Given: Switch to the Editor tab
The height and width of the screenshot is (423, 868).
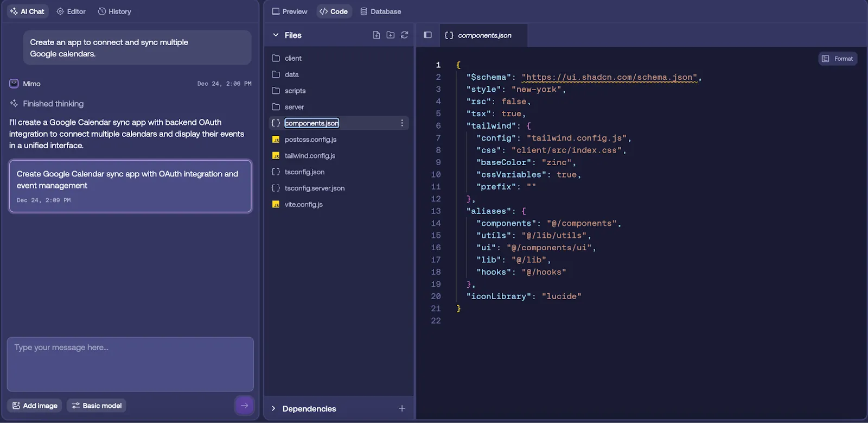Looking at the screenshot, I should click(x=71, y=11).
